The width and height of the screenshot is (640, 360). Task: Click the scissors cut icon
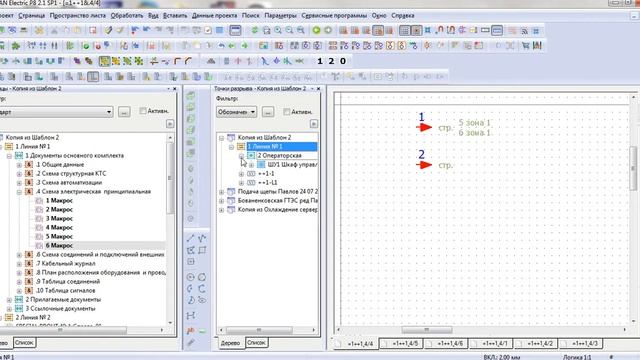(x=54, y=30)
